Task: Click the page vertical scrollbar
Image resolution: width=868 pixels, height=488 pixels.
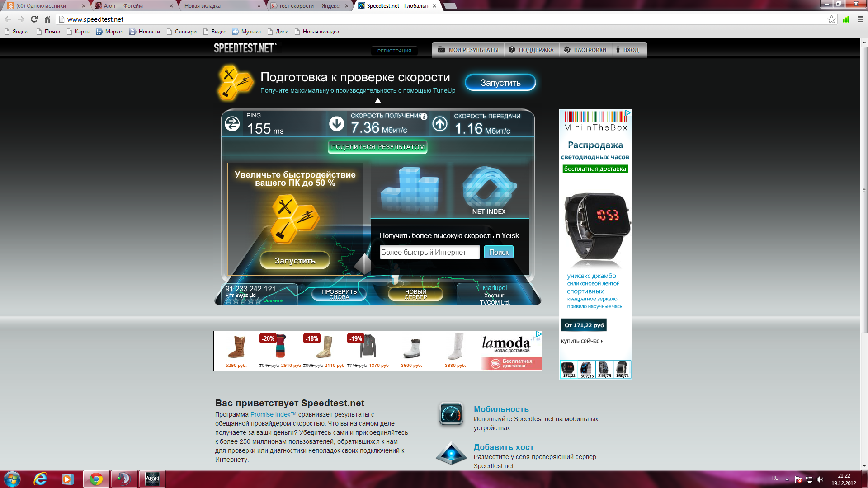Action: [x=864, y=190]
